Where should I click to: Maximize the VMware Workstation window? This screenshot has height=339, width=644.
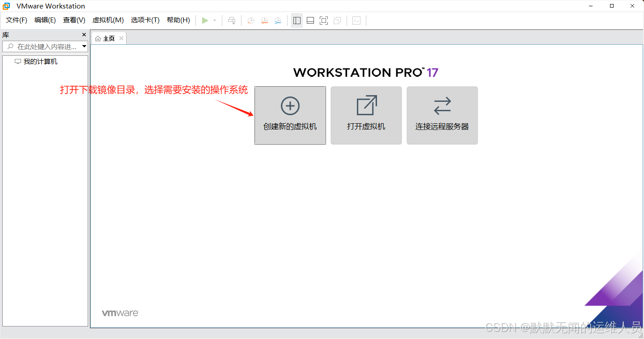coord(612,6)
